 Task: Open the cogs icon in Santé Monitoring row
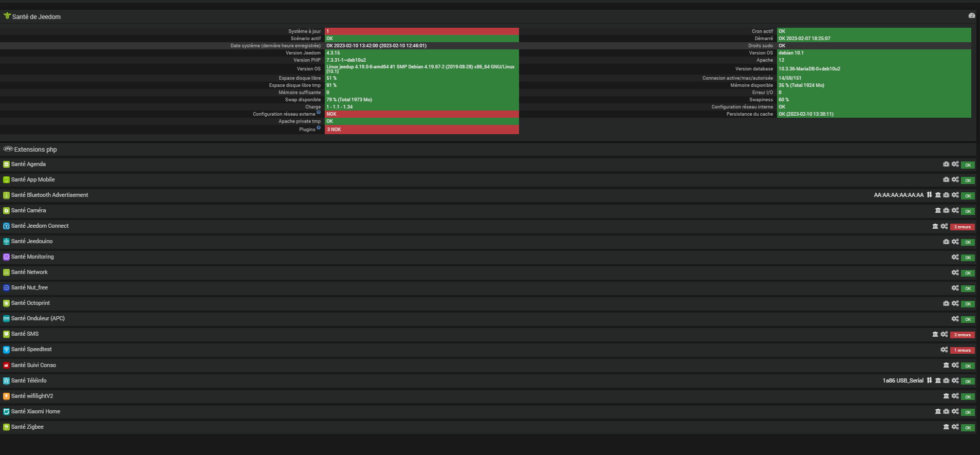(x=955, y=257)
